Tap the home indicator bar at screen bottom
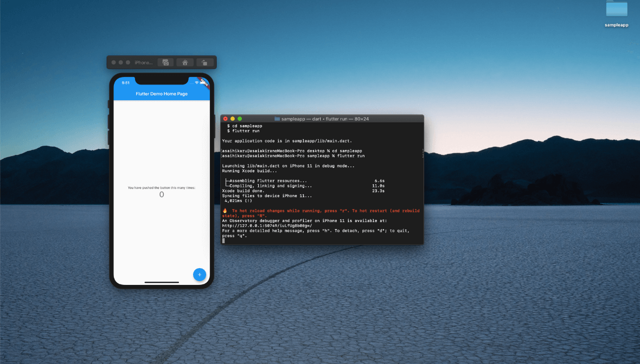 tap(161, 282)
